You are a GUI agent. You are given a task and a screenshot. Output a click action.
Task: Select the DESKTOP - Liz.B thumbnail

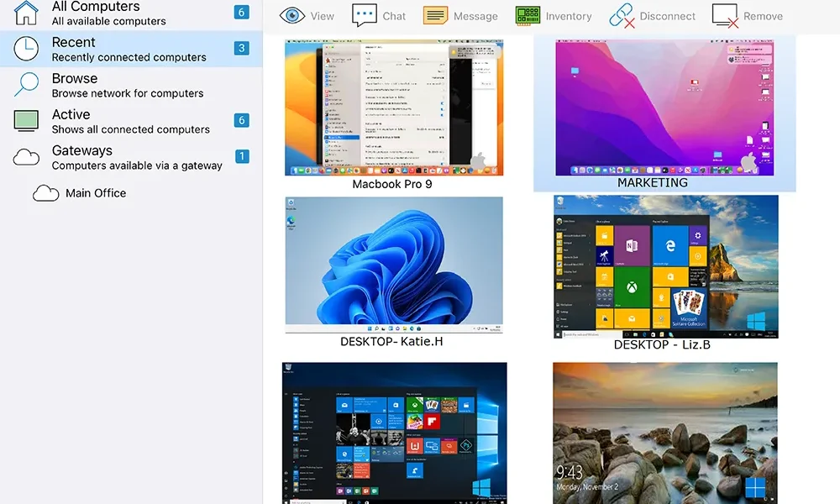pos(665,266)
